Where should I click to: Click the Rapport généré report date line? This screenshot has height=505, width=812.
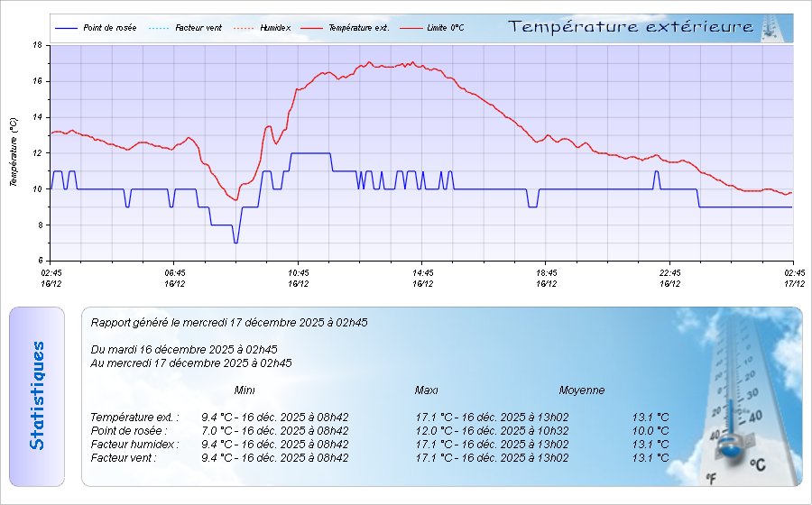click(229, 322)
